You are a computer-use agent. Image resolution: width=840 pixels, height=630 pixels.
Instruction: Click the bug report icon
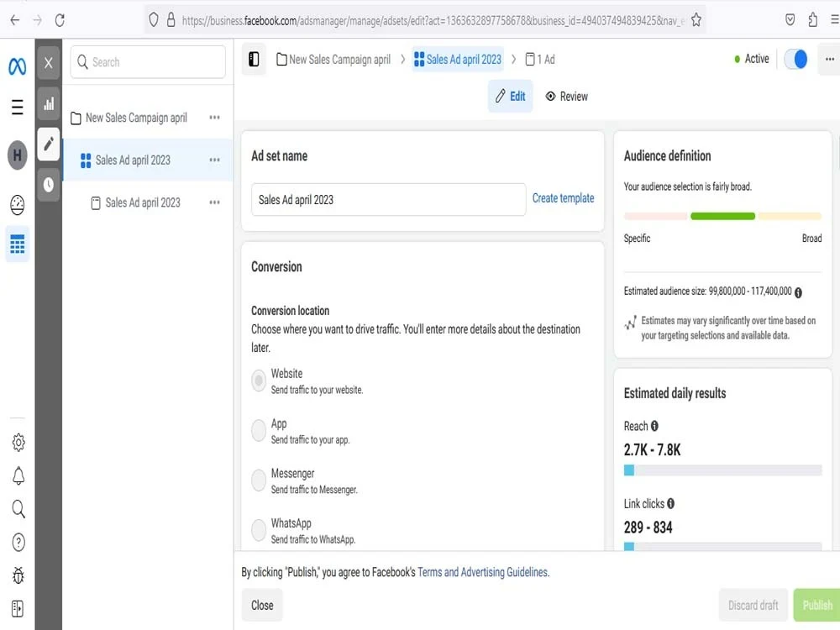coord(18,575)
